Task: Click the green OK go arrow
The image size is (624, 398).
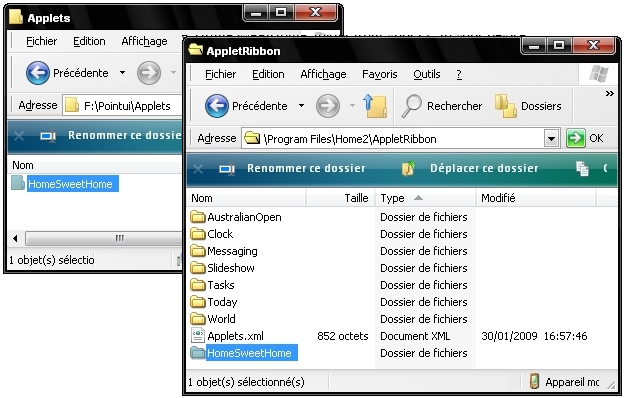Action: [x=575, y=139]
